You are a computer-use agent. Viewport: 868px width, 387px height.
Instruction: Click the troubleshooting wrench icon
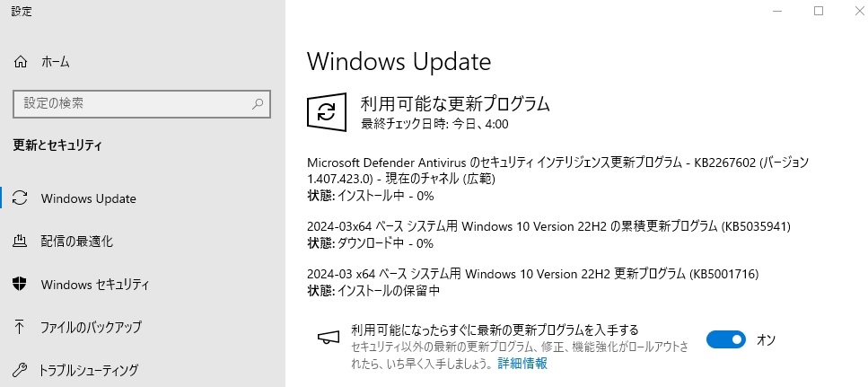click(22, 370)
